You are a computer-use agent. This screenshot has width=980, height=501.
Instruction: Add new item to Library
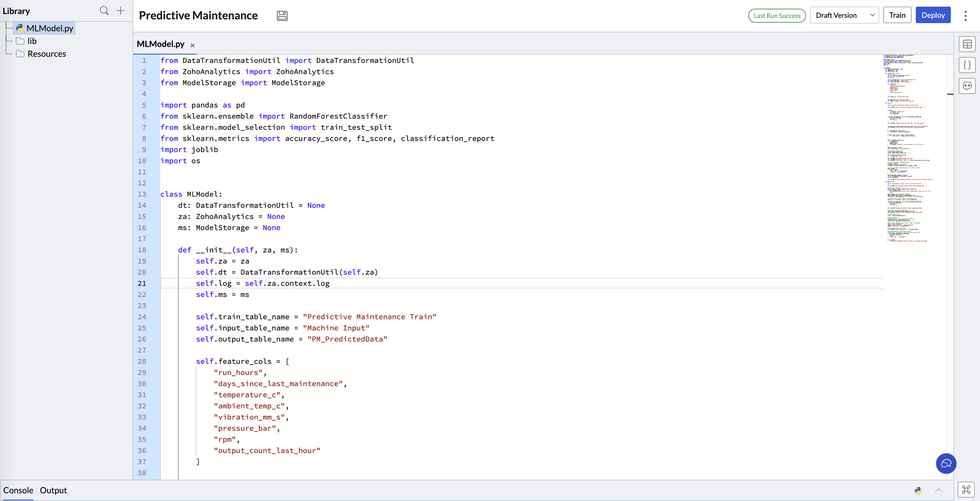tap(121, 11)
